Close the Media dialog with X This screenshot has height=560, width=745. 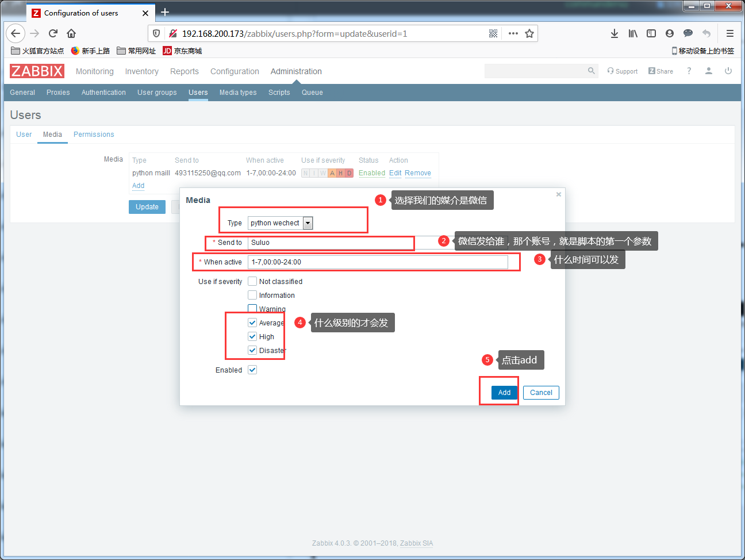click(559, 194)
